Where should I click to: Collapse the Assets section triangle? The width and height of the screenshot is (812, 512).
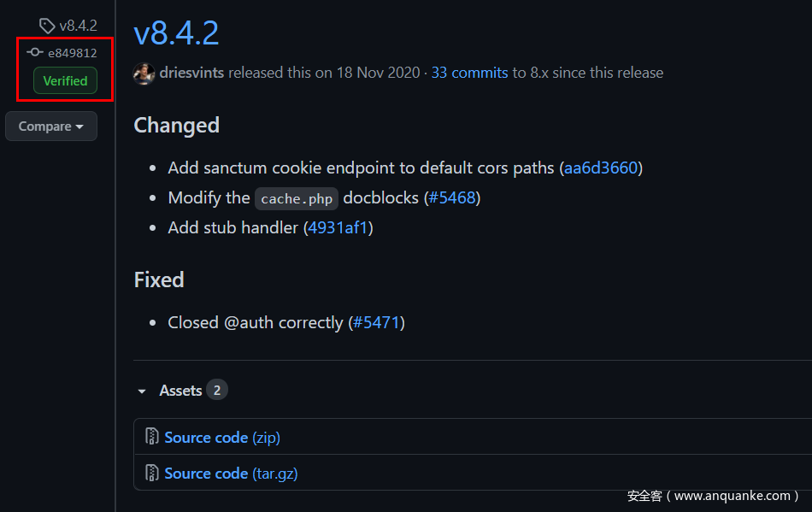[x=142, y=391]
